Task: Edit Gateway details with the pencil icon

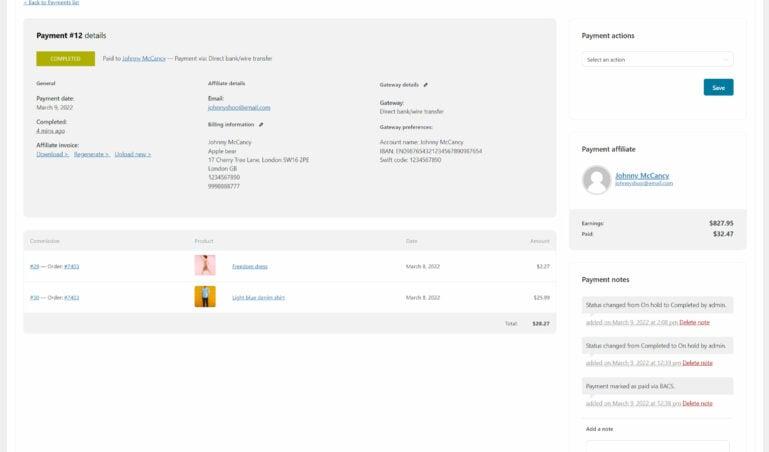Action: (425, 85)
